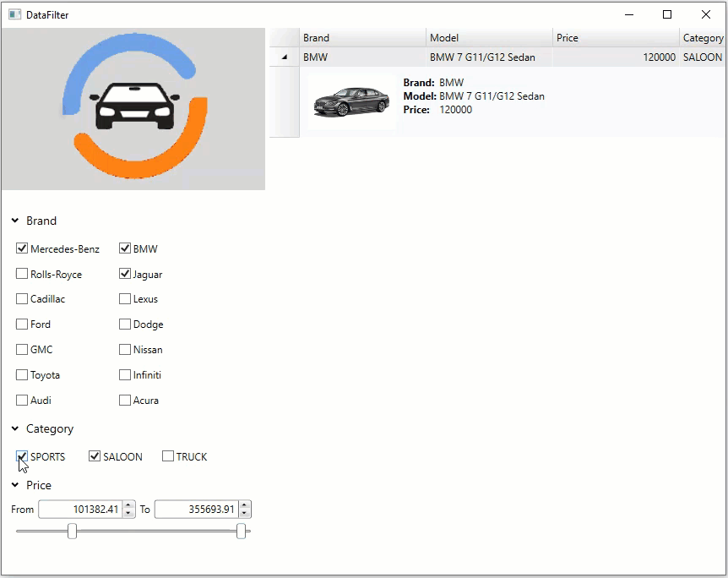
Task: Click the right handle of price slider
Action: tap(242, 531)
